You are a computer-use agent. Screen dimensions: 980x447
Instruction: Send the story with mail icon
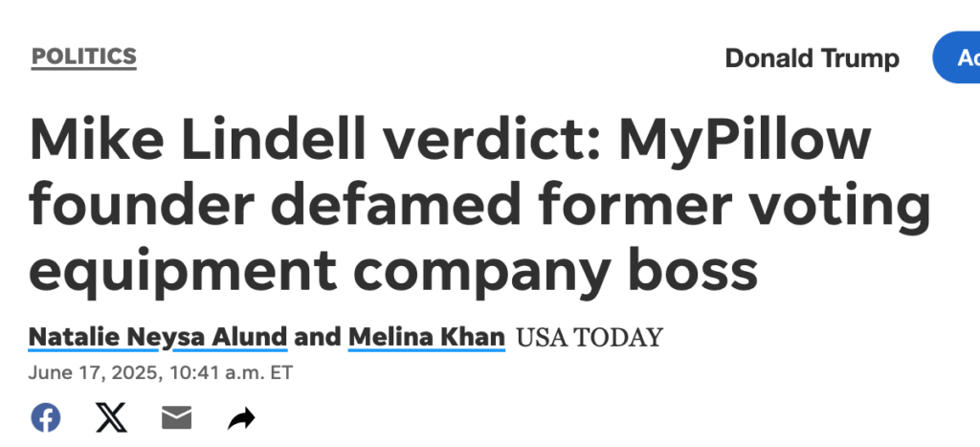point(176,417)
